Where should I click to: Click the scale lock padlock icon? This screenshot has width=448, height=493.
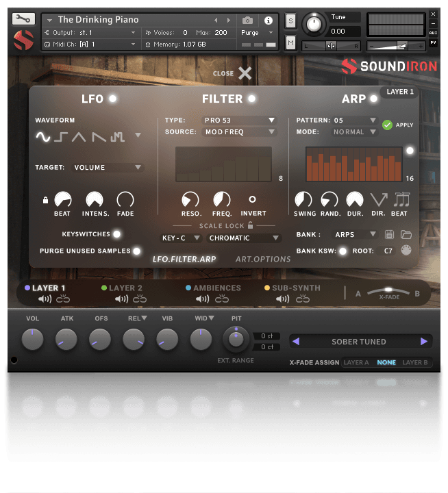click(x=250, y=225)
